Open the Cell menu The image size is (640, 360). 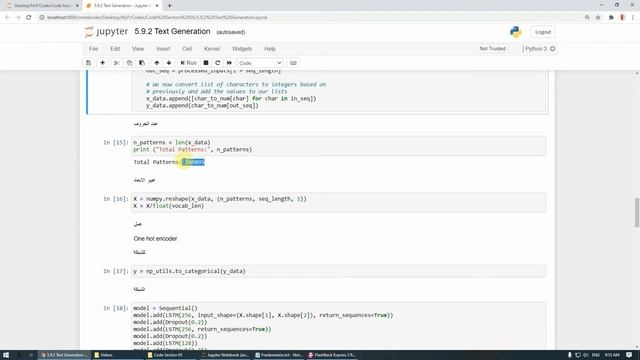tap(187, 49)
